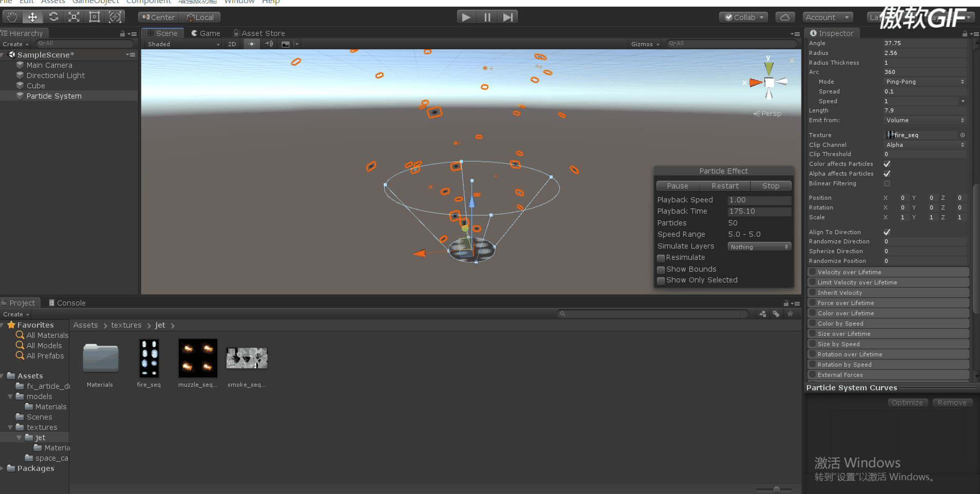
Task: Switch to the Game tab
Action: pyautogui.click(x=205, y=33)
